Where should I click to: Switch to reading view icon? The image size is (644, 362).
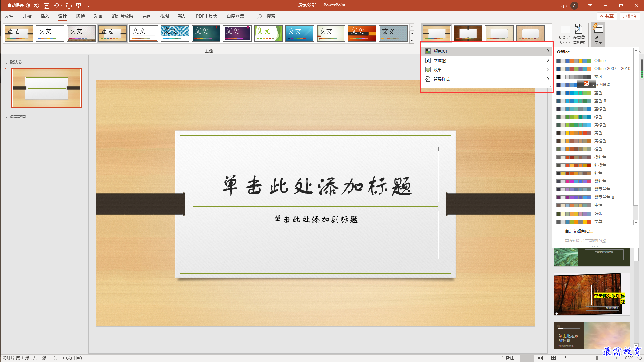pyautogui.click(x=553, y=358)
